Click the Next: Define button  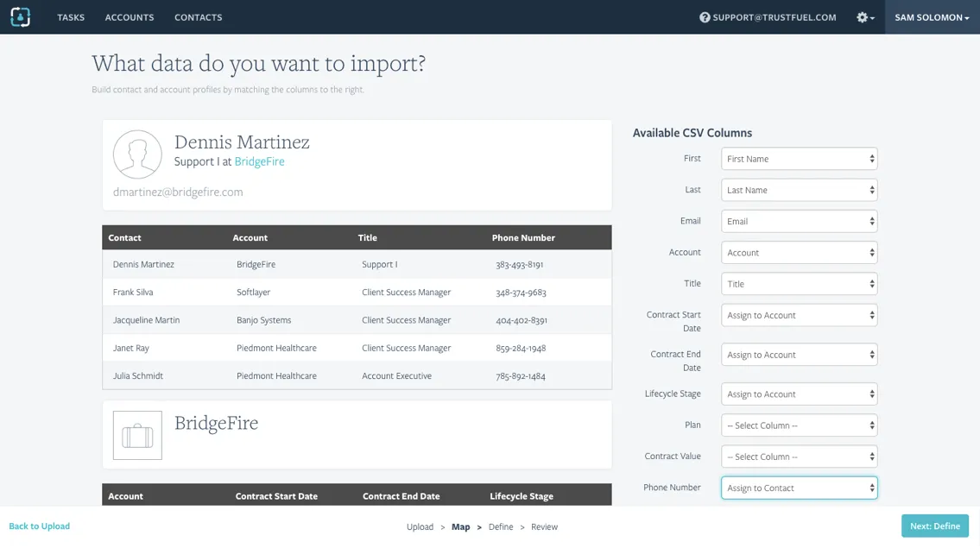point(934,526)
